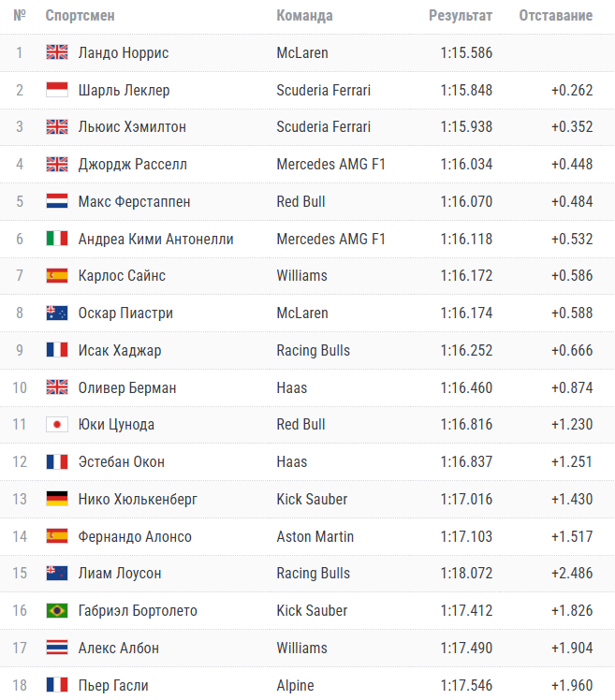615x700 pixels.
Task: Click the Thai flag beside Алекс Албон
Action: [57, 649]
